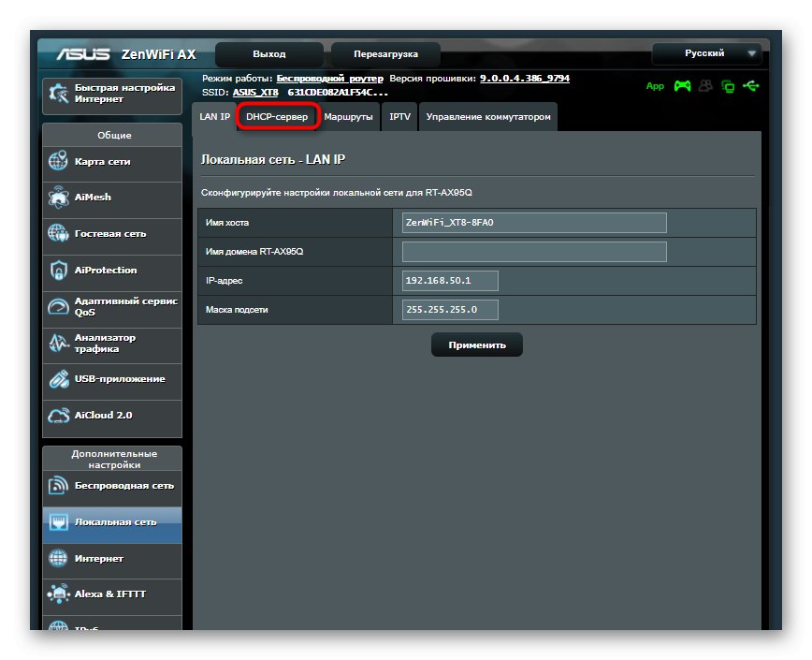This screenshot has width=812, height=660.
Task: Open the Беспроводной роутер mode link
Action: tap(330, 79)
